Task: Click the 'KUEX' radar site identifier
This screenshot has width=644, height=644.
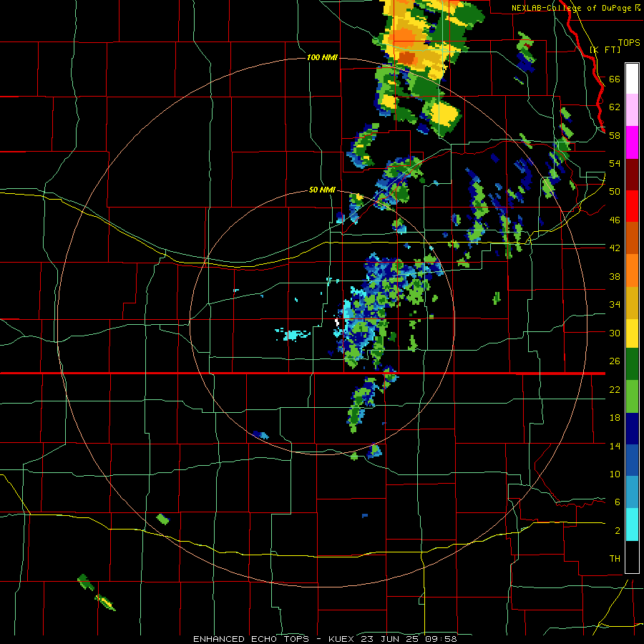Action: (342, 639)
